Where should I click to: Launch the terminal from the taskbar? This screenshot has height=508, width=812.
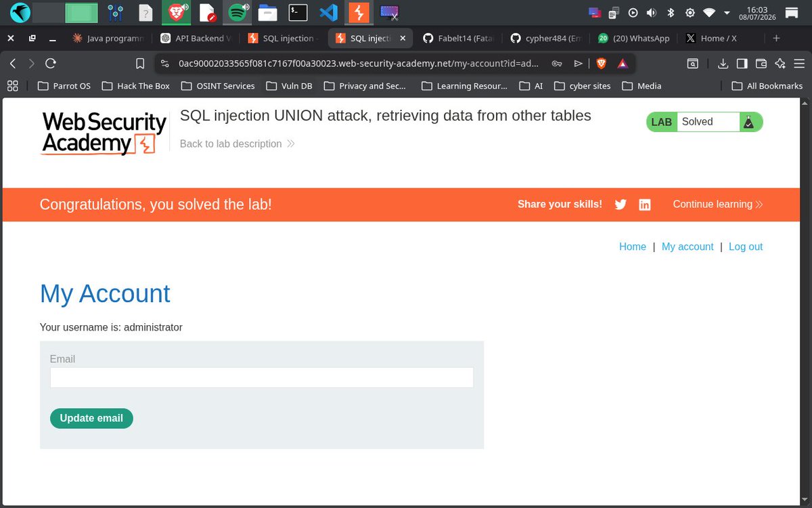point(298,12)
